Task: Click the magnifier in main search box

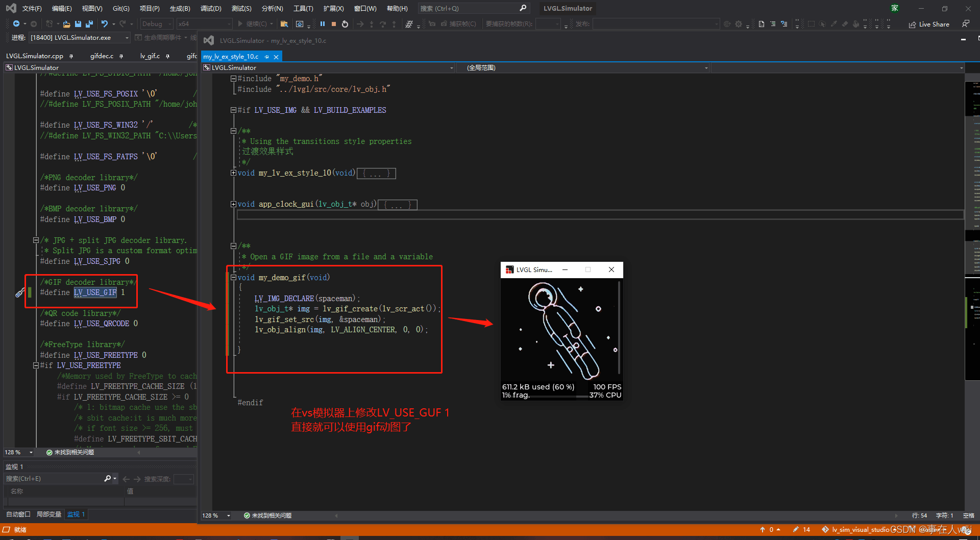Action: 523,8
